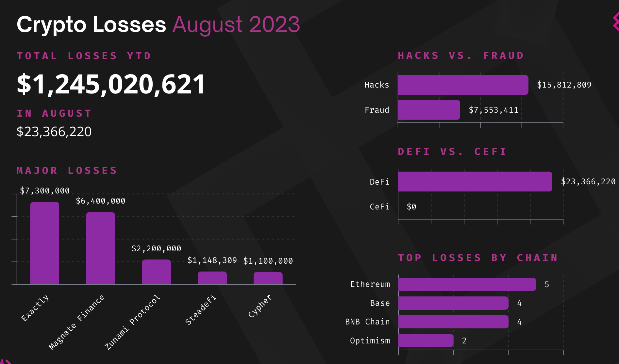Click the Fraud bar showing $7,553,411
The image size is (619, 364).
429,110
